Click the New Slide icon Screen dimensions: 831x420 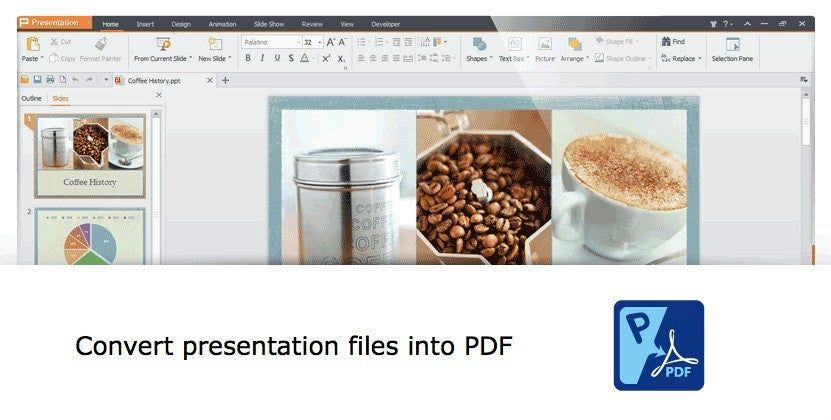214,44
